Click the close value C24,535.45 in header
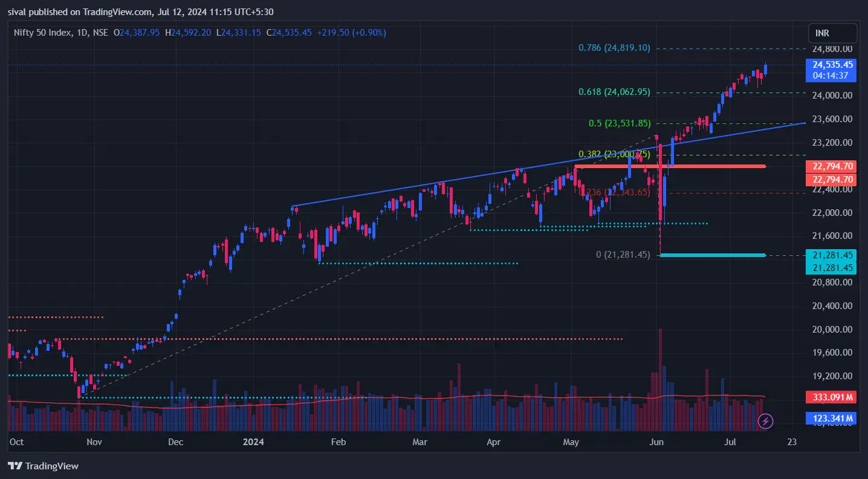The image size is (868, 479). point(290,33)
